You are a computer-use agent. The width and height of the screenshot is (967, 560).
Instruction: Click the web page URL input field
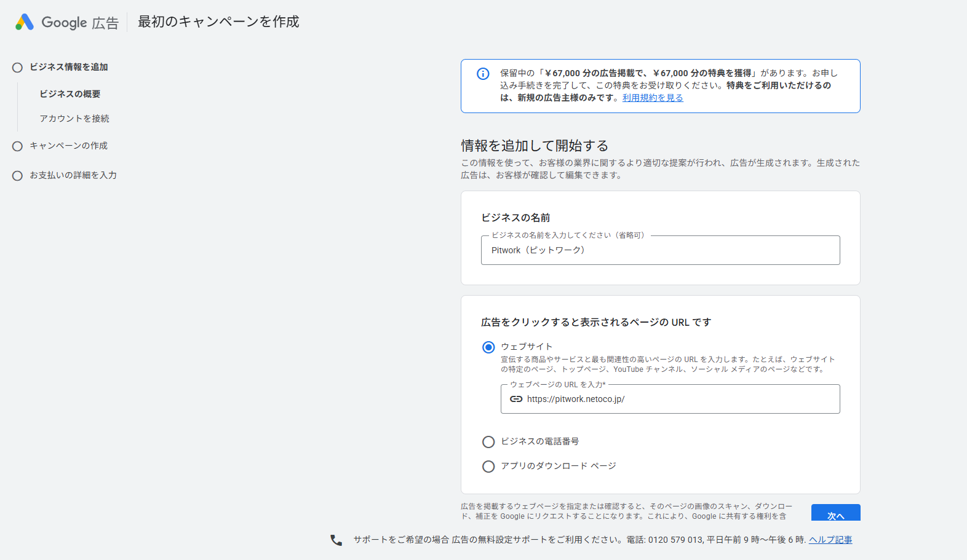click(x=670, y=399)
